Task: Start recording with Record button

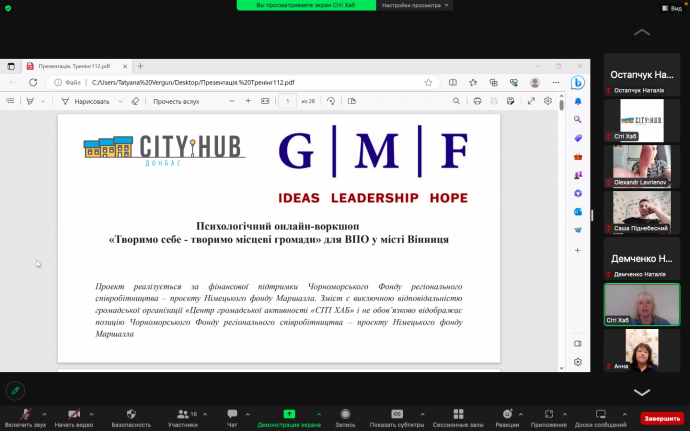Action: coord(345,418)
